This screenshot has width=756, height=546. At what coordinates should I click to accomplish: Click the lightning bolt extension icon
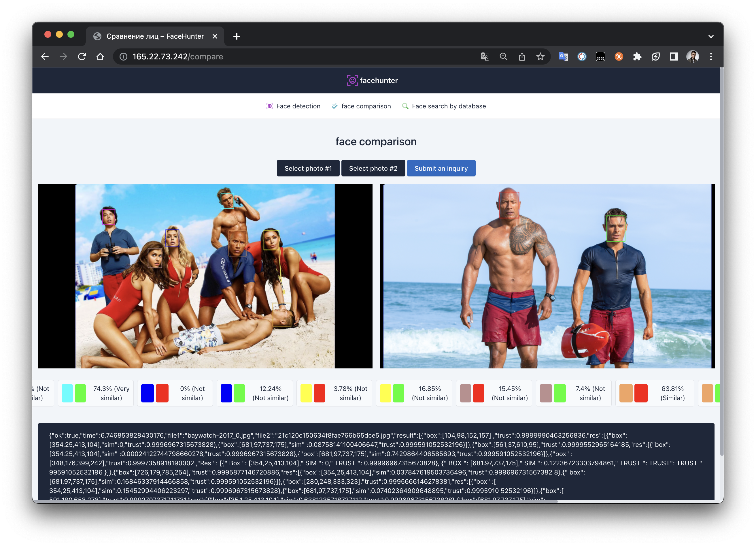click(x=656, y=57)
